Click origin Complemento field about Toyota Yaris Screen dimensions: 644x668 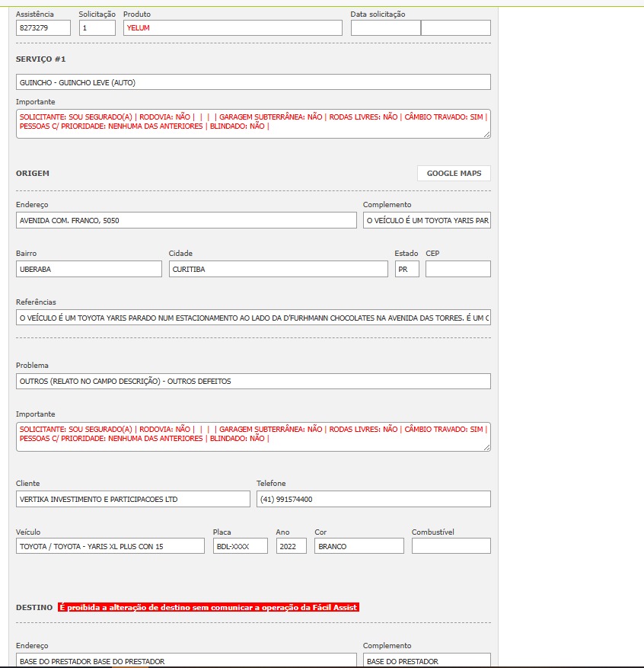tap(427, 220)
